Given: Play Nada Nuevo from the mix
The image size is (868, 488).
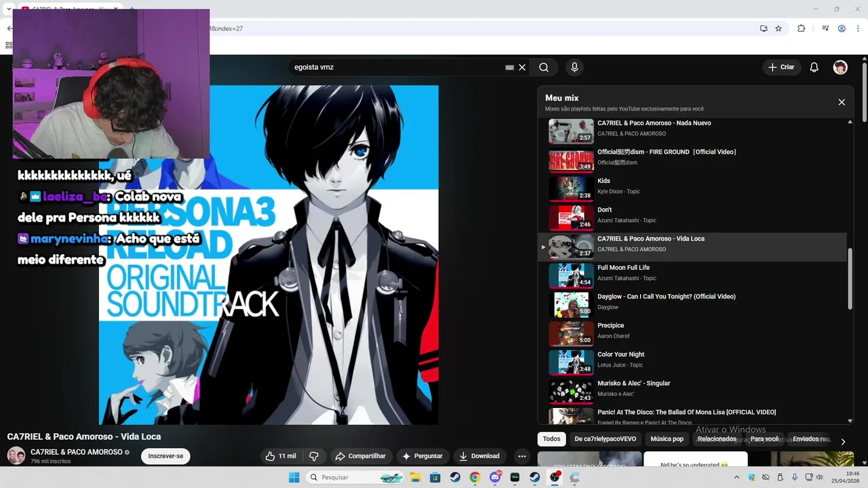Looking at the screenshot, I should click(x=693, y=131).
